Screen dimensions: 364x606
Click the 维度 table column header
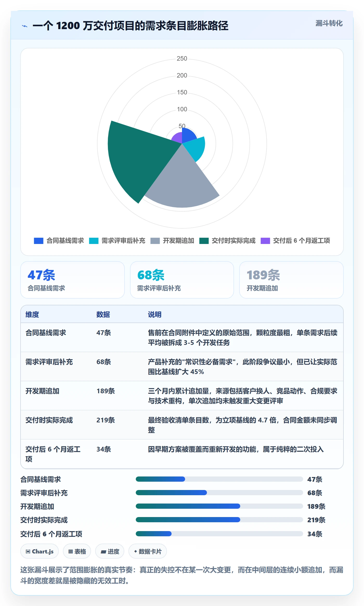(x=32, y=314)
